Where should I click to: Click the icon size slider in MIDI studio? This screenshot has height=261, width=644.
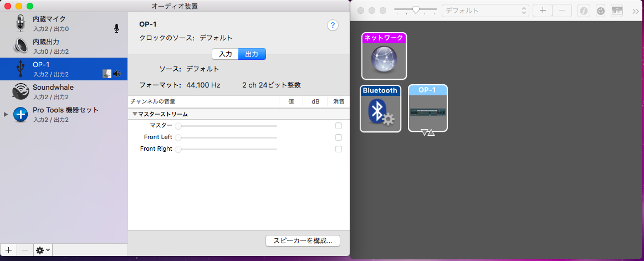pos(415,10)
